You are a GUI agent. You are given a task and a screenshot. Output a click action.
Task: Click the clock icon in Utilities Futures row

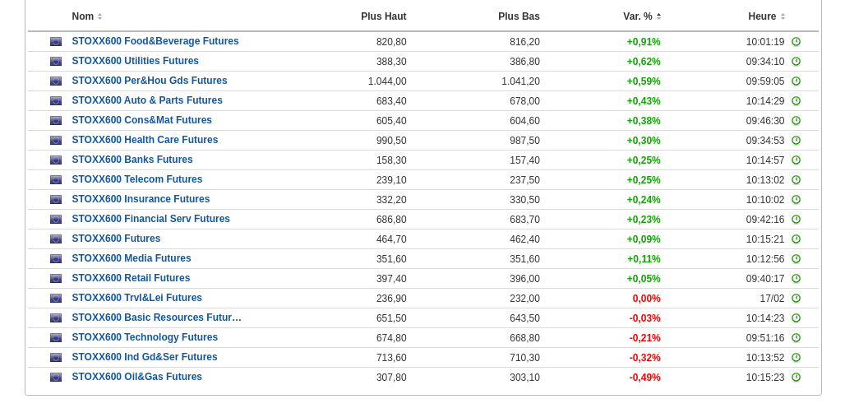click(x=796, y=62)
